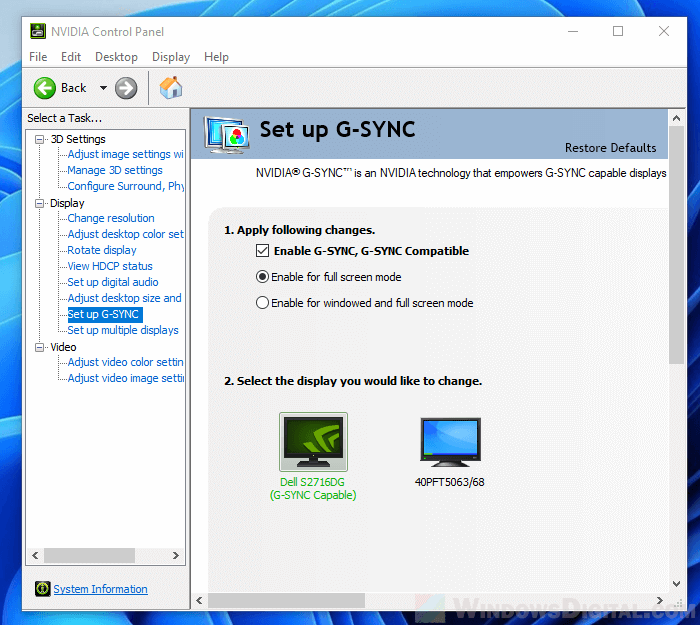The height and width of the screenshot is (625, 700).
Task: Open View HDCP status
Action: click(x=110, y=266)
